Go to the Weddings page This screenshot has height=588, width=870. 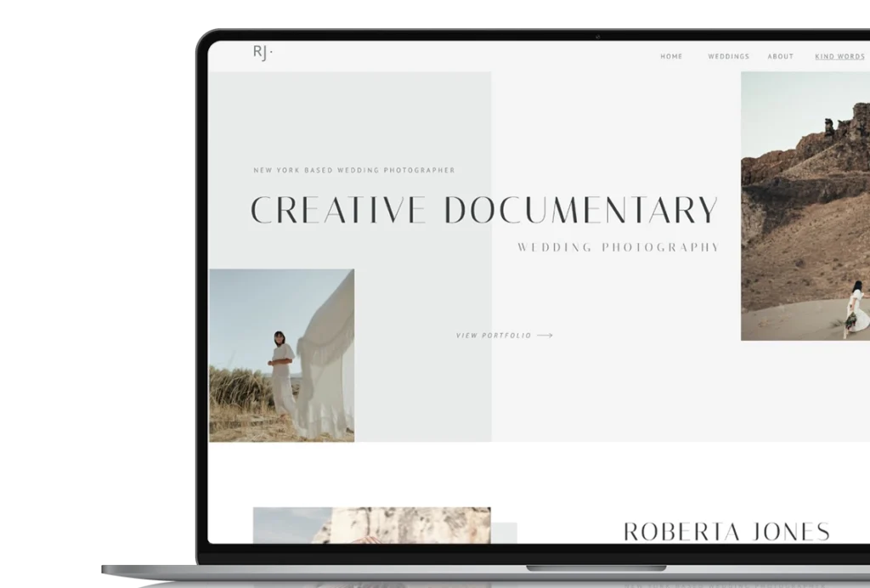tap(728, 57)
